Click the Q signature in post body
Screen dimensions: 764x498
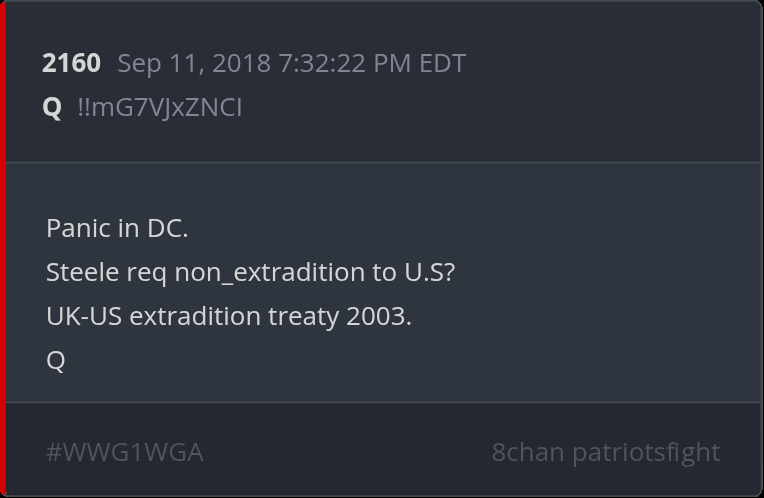pyautogui.click(x=56, y=360)
